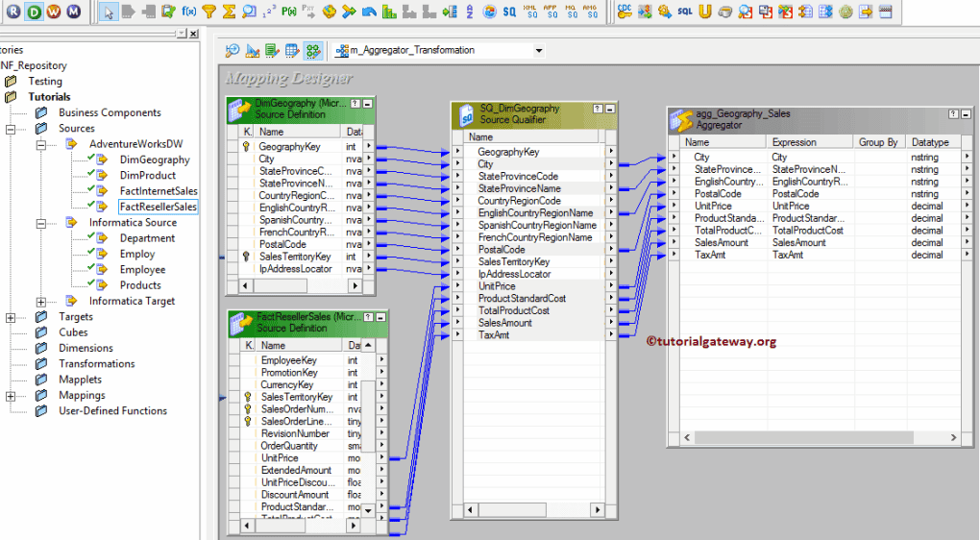The image size is (980, 540).
Task: Launch Workflow Monitor via the M icon
Action: point(74,11)
